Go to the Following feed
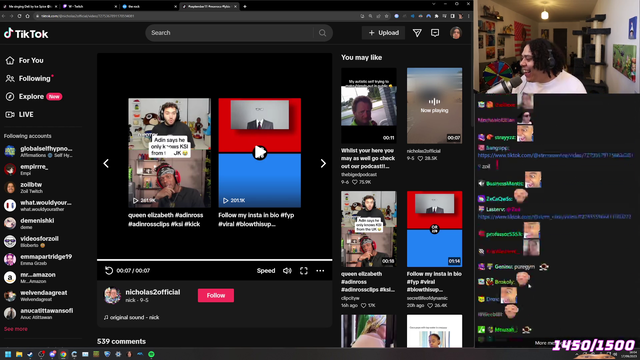 coord(29,78)
